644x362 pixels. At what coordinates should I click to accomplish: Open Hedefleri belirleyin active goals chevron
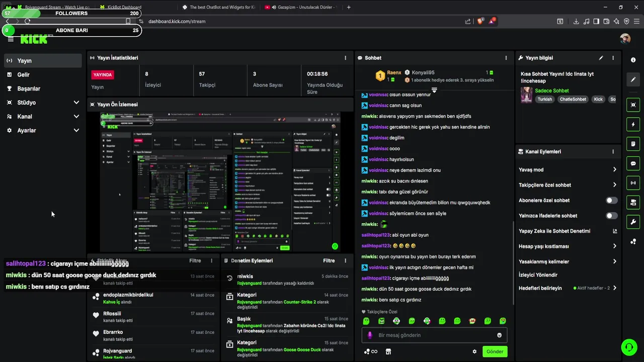pyautogui.click(x=614, y=288)
